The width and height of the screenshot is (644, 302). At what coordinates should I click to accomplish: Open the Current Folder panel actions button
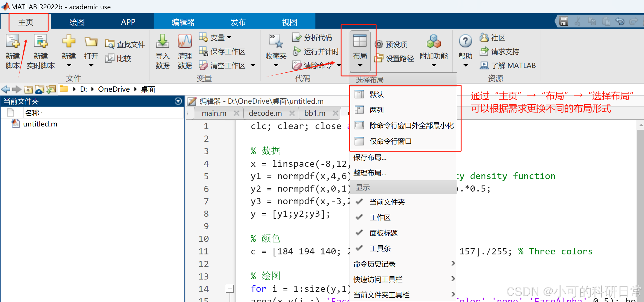tap(178, 101)
